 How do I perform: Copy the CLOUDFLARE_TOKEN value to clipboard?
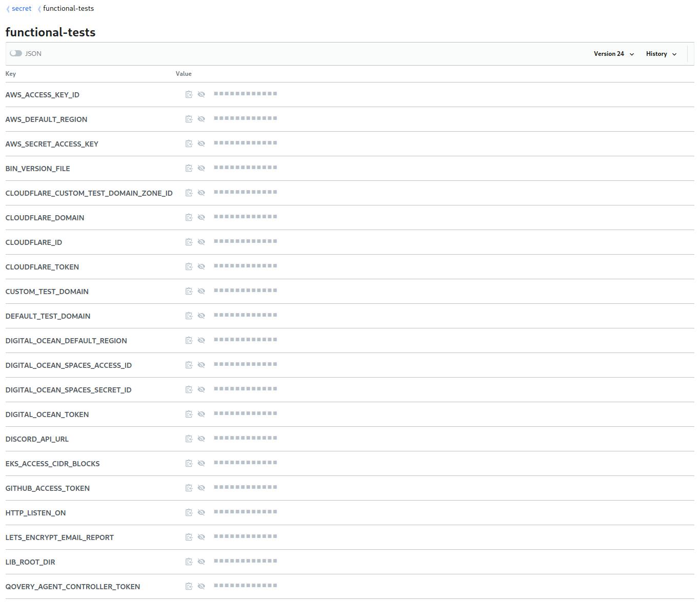[x=189, y=266]
